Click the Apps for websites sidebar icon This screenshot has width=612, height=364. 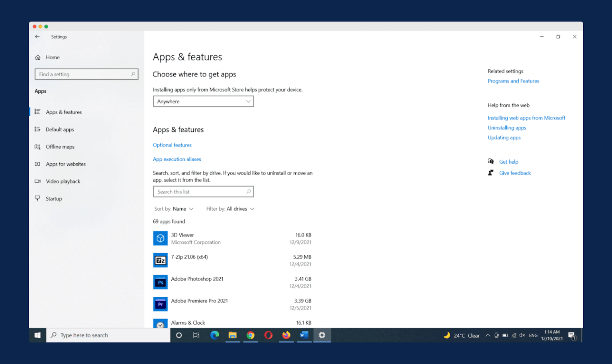[37, 164]
